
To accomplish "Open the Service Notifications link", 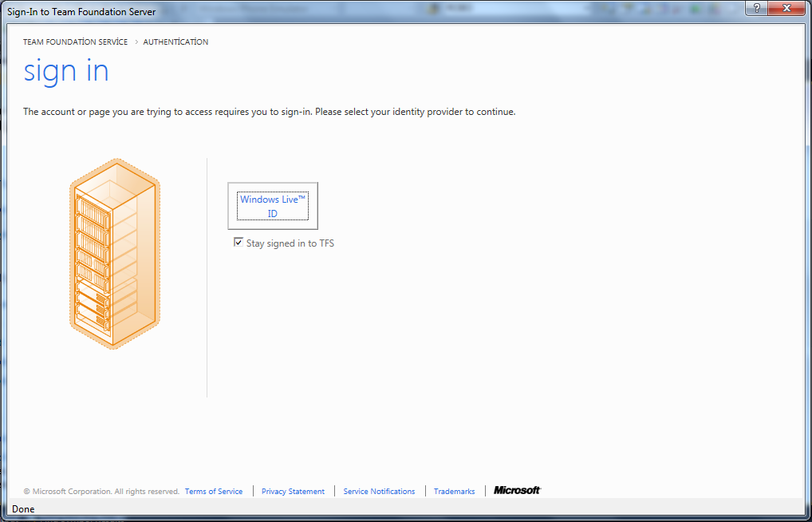I will coord(379,492).
